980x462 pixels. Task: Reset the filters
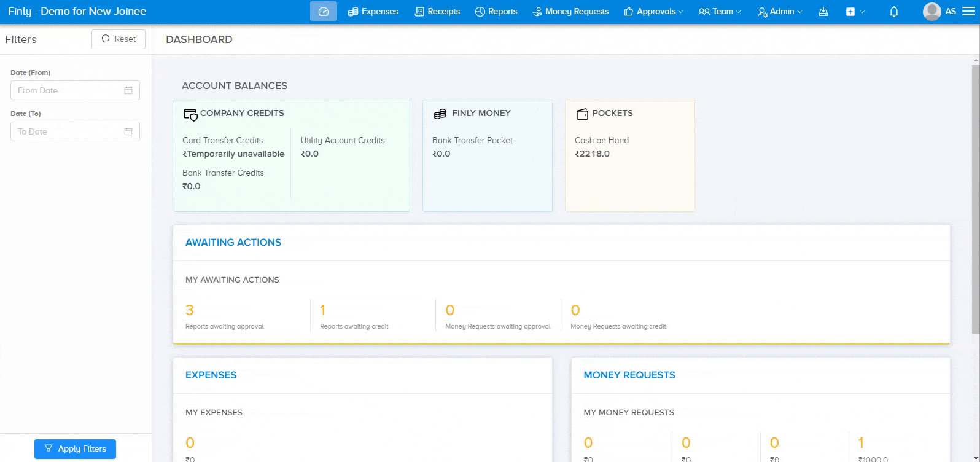119,39
